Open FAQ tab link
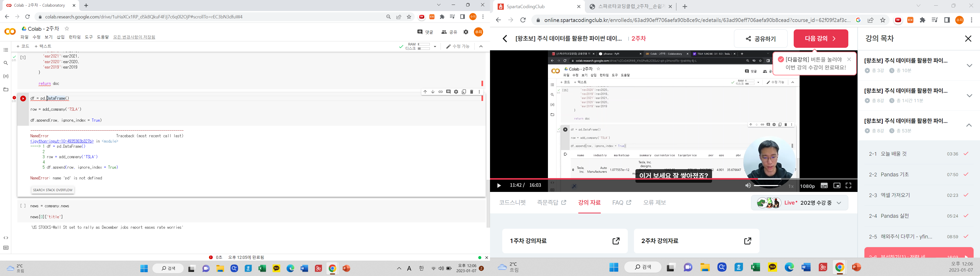 (x=622, y=203)
